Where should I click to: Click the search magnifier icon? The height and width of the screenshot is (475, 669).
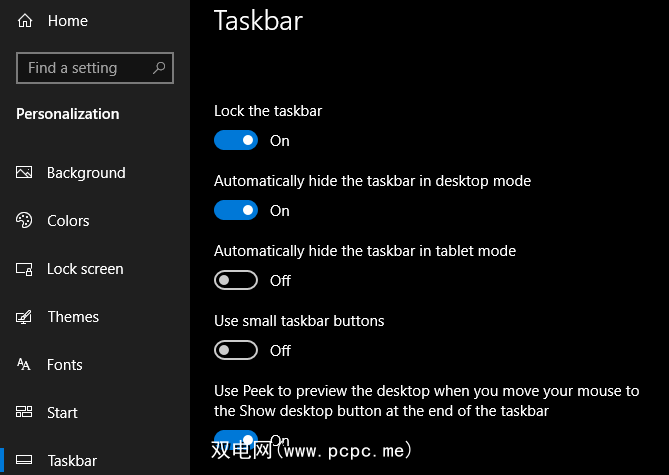[x=159, y=68]
